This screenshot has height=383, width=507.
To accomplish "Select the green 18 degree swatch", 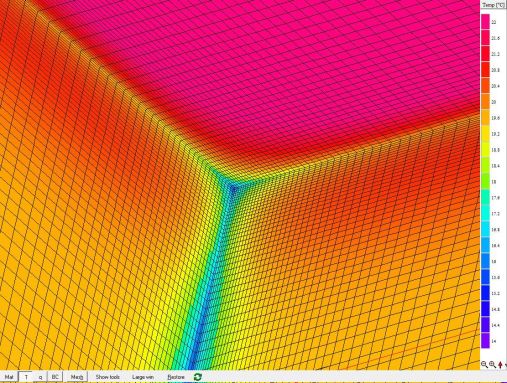I will 485,182.
